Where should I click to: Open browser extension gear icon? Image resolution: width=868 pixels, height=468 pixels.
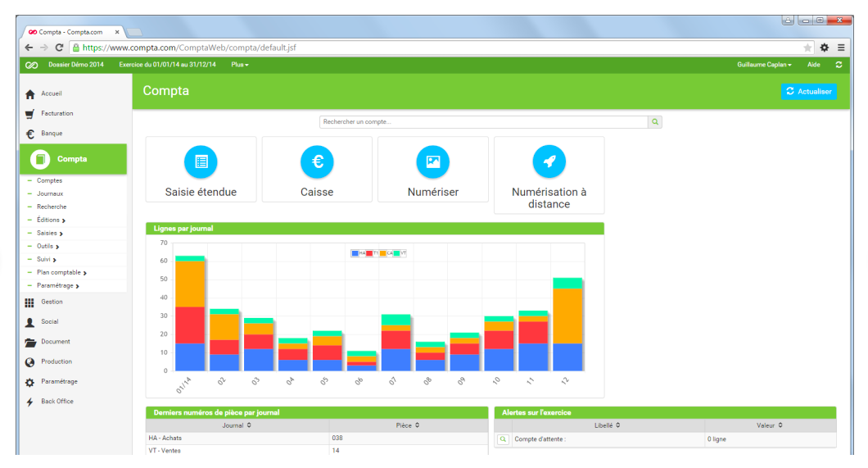pos(825,48)
